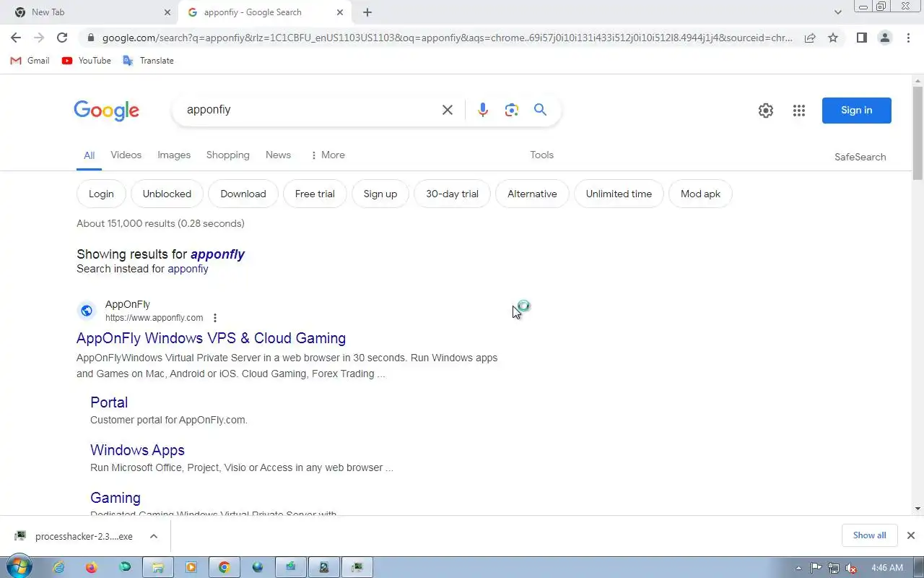Open three-dot menu for AppOnFly result
The image size is (924, 578).
click(214, 318)
